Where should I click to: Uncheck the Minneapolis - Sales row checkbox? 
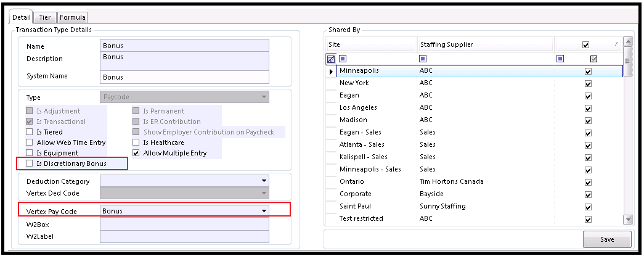point(588,170)
